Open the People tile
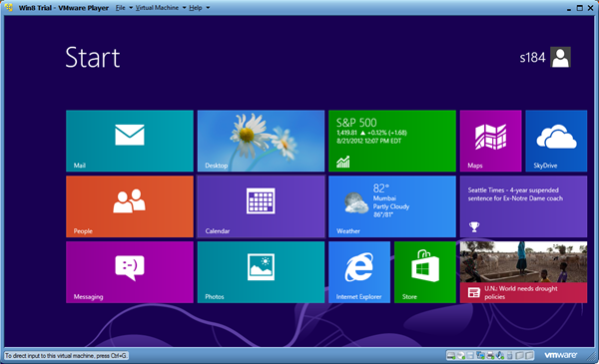The image size is (599, 364). click(x=130, y=206)
